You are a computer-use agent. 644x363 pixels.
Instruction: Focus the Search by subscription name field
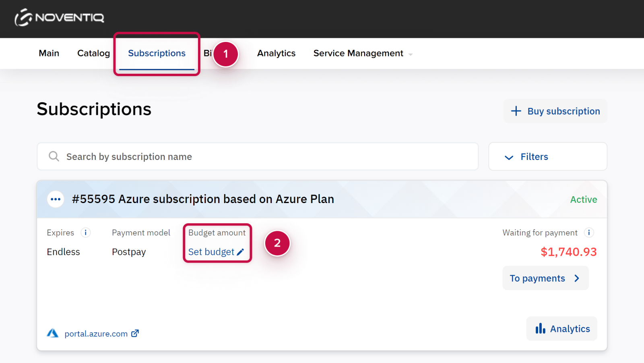coord(266,157)
